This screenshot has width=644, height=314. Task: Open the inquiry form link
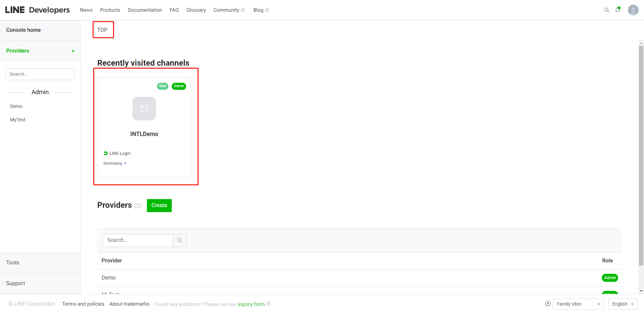[x=251, y=304]
